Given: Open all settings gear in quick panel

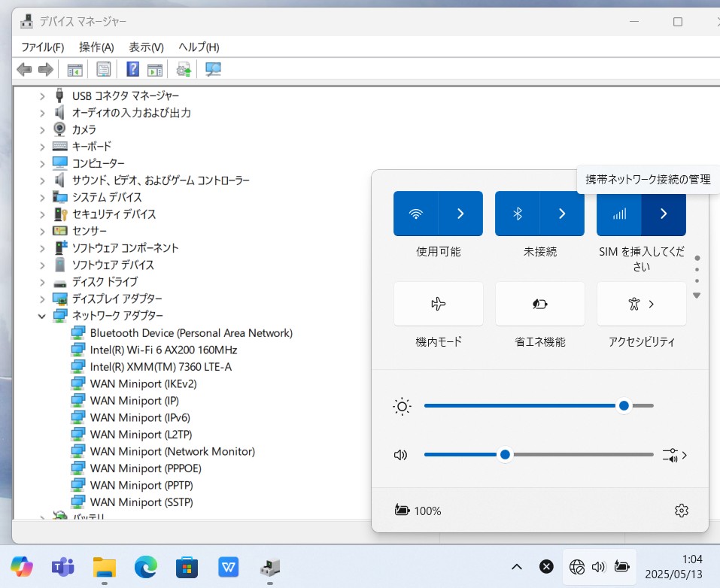Looking at the screenshot, I should click(x=682, y=511).
